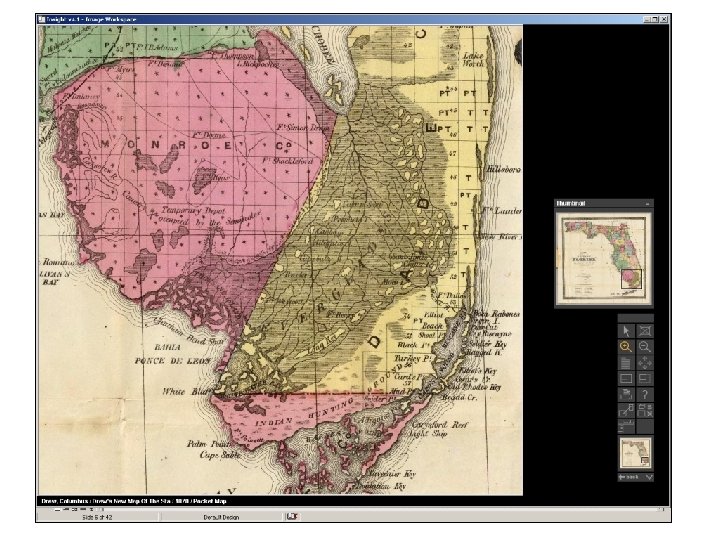The height and width of the screenshot is (540, 720).
Task: Click the 'Default Design' status text
Action: click(x=221, y=517)
